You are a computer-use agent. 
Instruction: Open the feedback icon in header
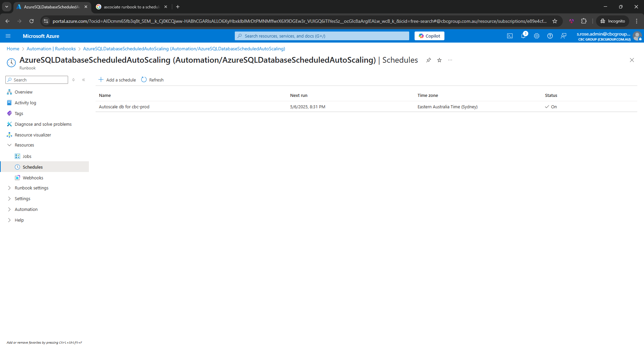point(563,36)
